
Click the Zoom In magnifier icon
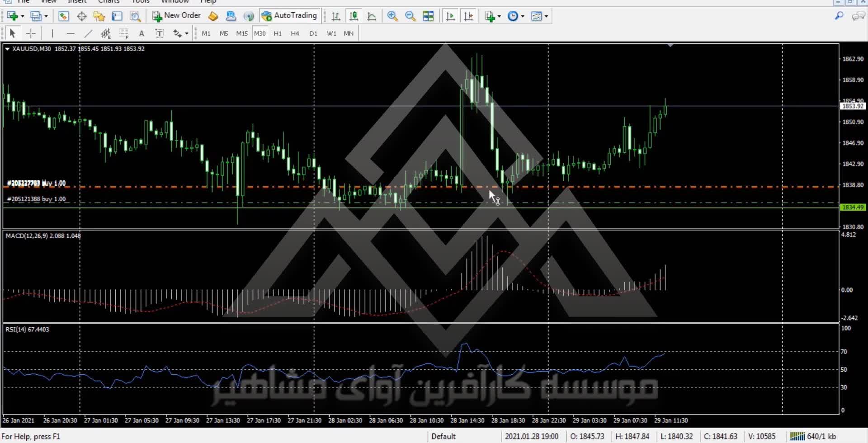click(392, 16)
